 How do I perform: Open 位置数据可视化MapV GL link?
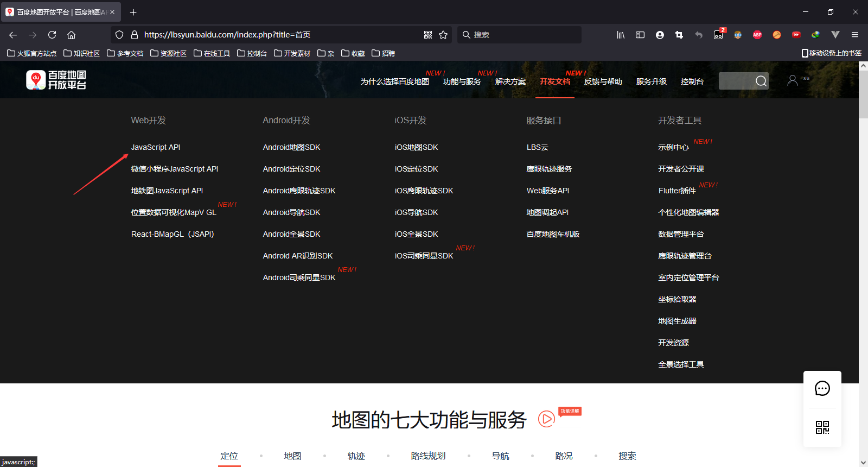pos(174,212)
